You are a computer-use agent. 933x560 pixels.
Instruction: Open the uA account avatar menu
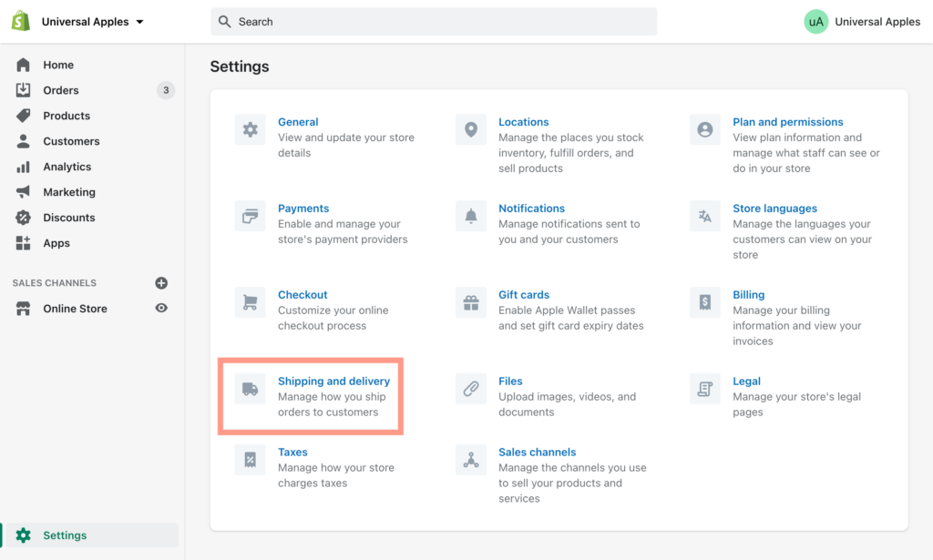click(x=815, y=22)
